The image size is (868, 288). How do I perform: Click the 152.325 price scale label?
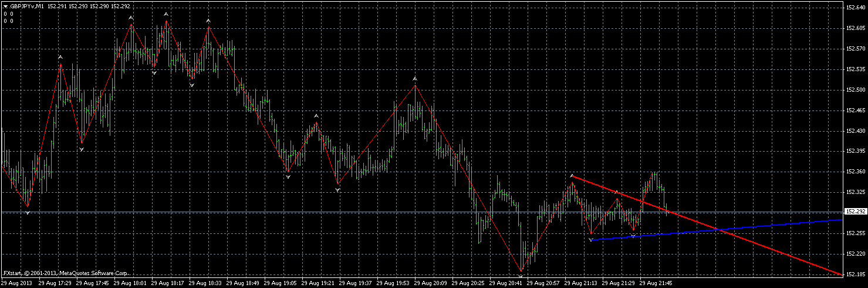[x=856, y=192]
